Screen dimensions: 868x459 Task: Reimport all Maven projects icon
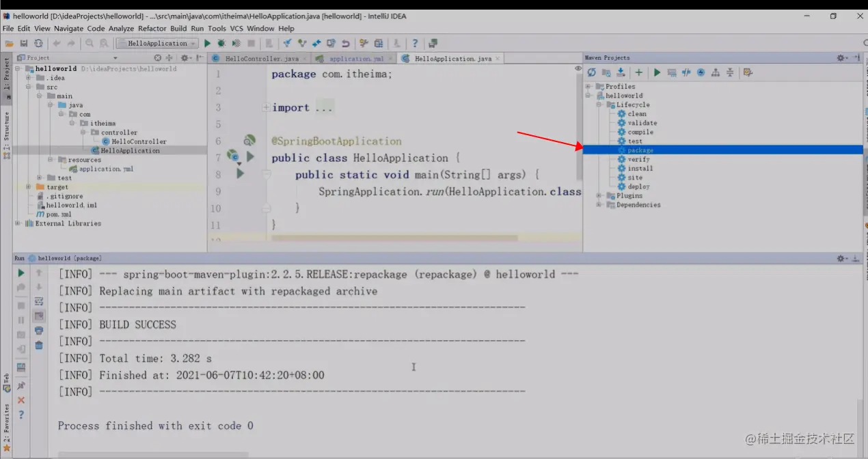coord(592,72)
